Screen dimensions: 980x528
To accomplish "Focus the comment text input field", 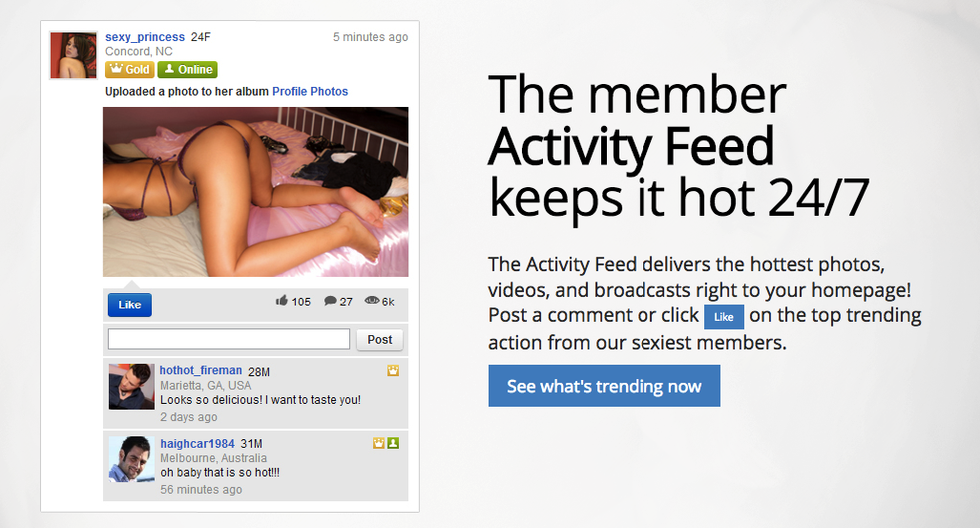I will point(229,339).
